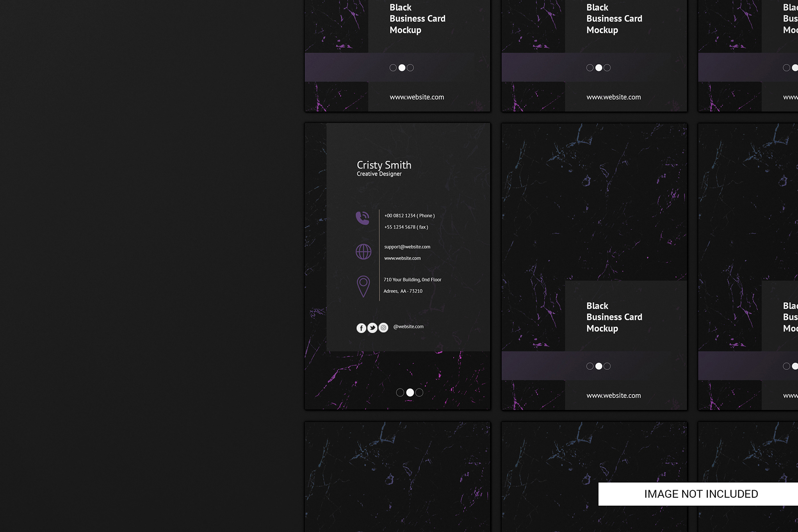Click the Facebook icon on Cristy Smith's card
The width and height of the screenshot is (798, 532).
(361, 327)
